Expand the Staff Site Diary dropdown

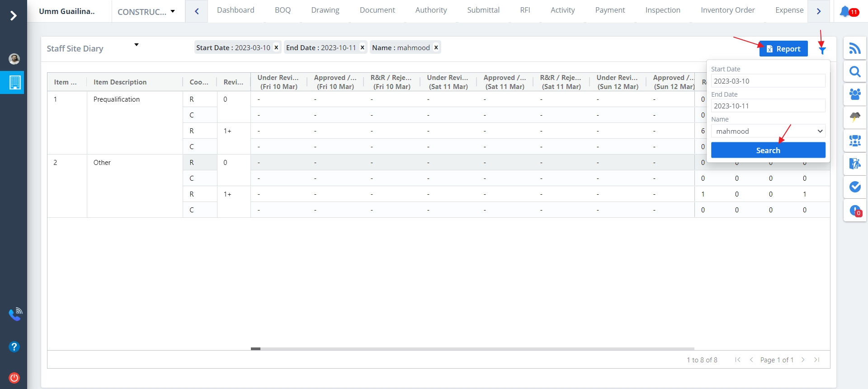[x=136, y=45]
